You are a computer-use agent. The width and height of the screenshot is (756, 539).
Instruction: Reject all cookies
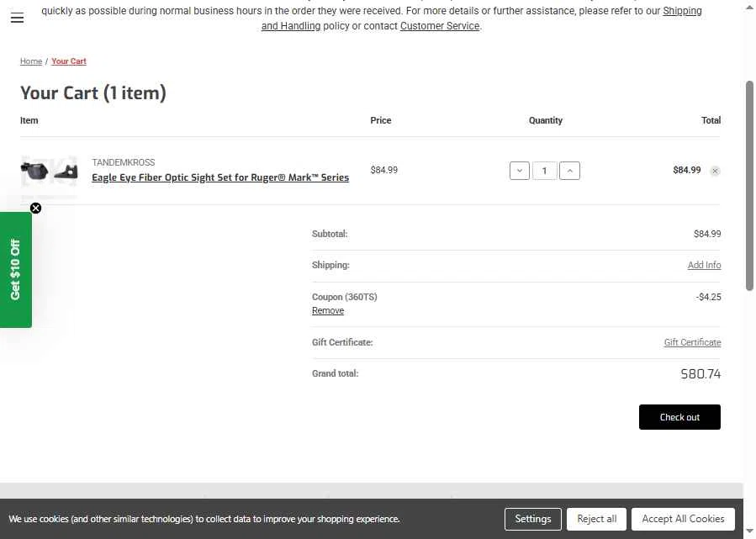pos(596,519)
